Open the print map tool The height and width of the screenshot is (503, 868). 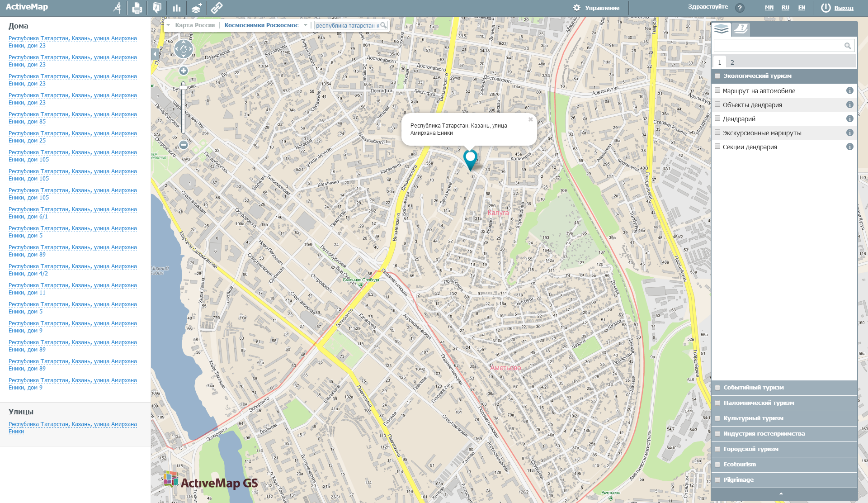click(x=137, y=7)
